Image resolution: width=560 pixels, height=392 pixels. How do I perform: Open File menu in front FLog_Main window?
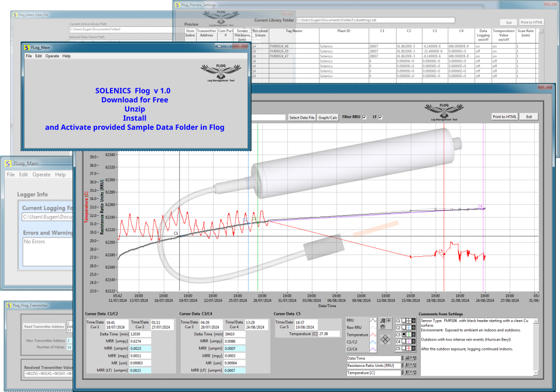click(29, 56)
